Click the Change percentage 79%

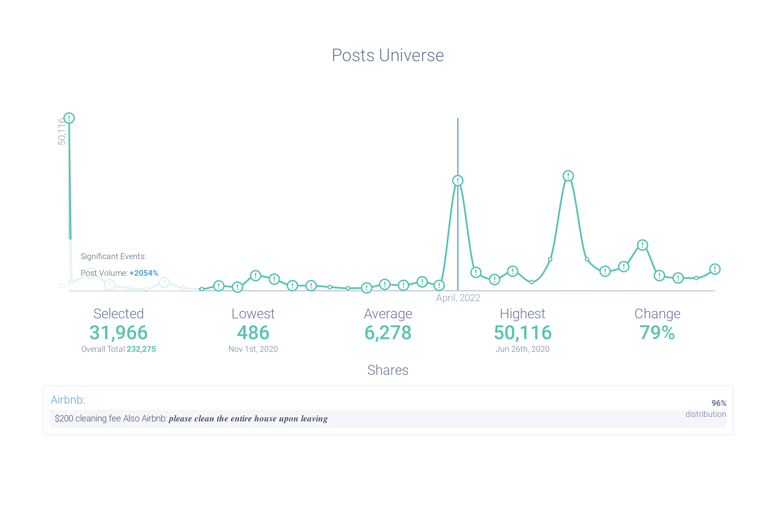(657, 332)
